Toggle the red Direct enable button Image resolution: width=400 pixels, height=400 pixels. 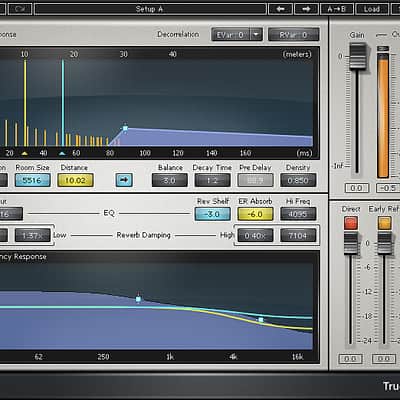coord(351,223)
